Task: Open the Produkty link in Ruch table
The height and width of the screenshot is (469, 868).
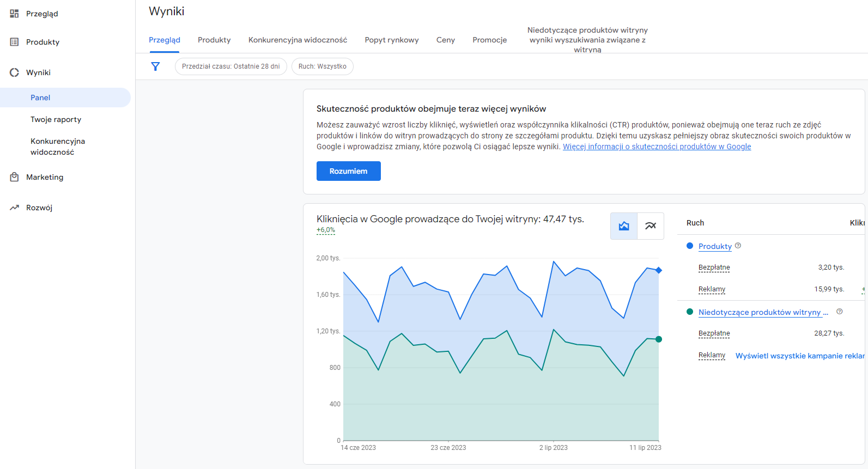Action: point(715,246)
